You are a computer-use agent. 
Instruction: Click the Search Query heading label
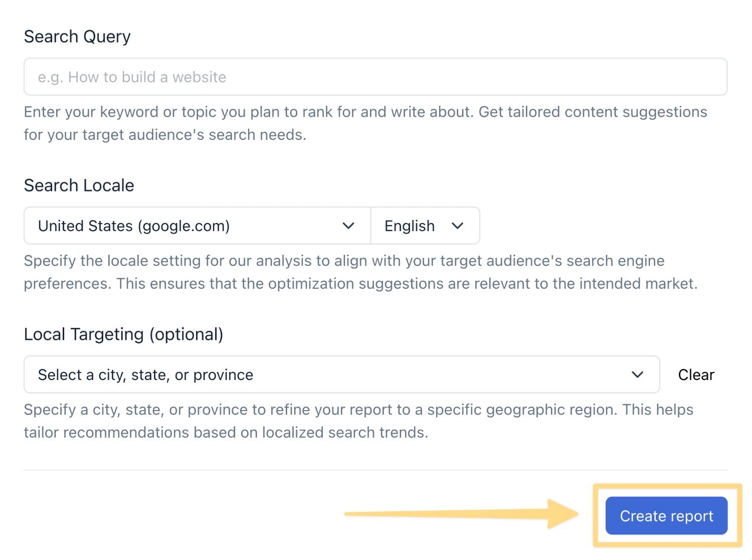77,37
